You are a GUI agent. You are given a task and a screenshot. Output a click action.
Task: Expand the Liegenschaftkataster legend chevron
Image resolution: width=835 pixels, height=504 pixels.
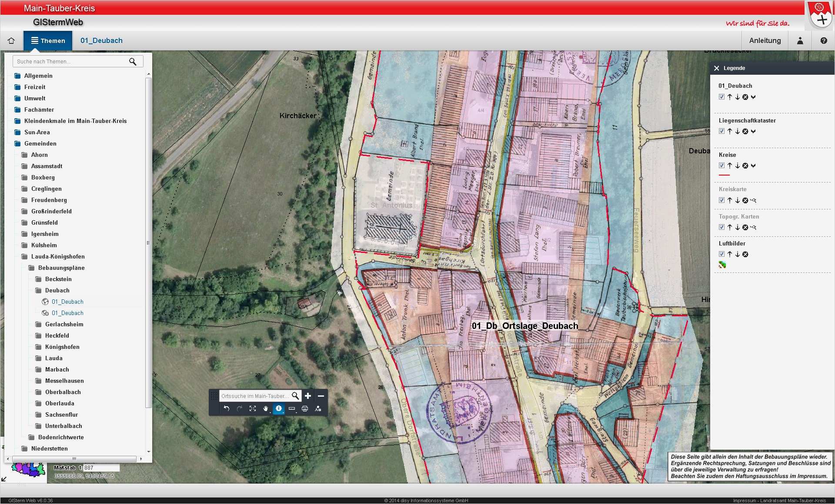pos(753,131)
